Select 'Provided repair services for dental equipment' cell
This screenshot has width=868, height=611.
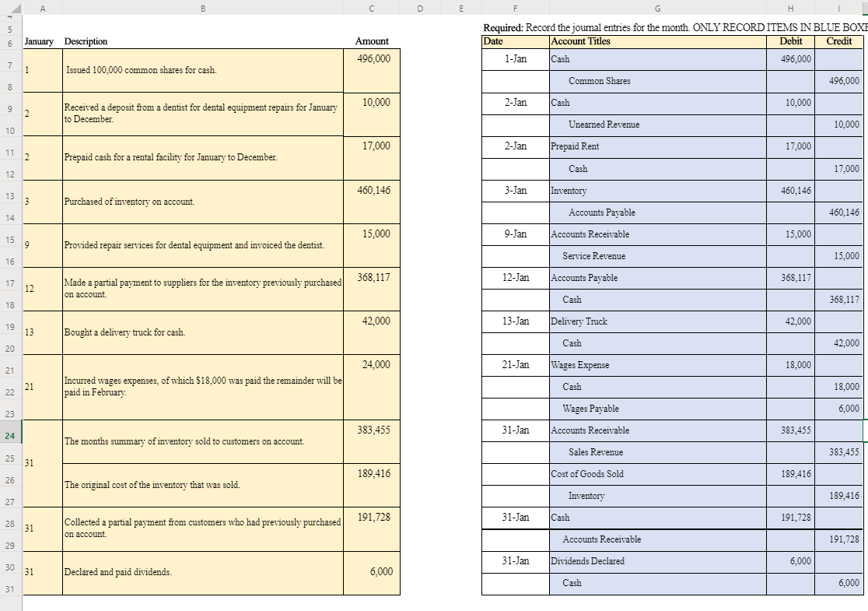tap(202, 245)
